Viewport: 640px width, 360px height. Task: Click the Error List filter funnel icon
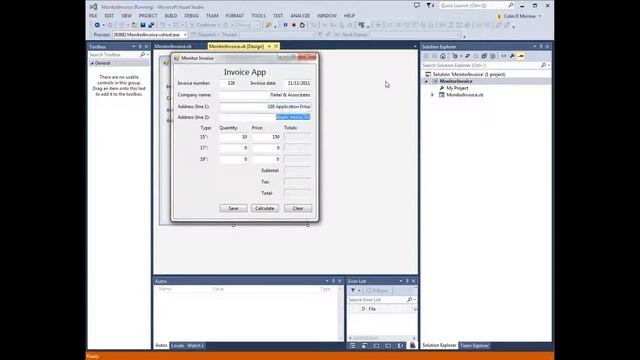(x=353, y=290)
